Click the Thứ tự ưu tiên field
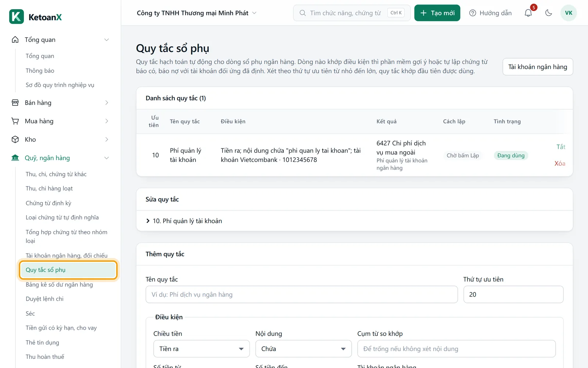The height and width of the screenshot is (368, 588). [x=513, y=294]
